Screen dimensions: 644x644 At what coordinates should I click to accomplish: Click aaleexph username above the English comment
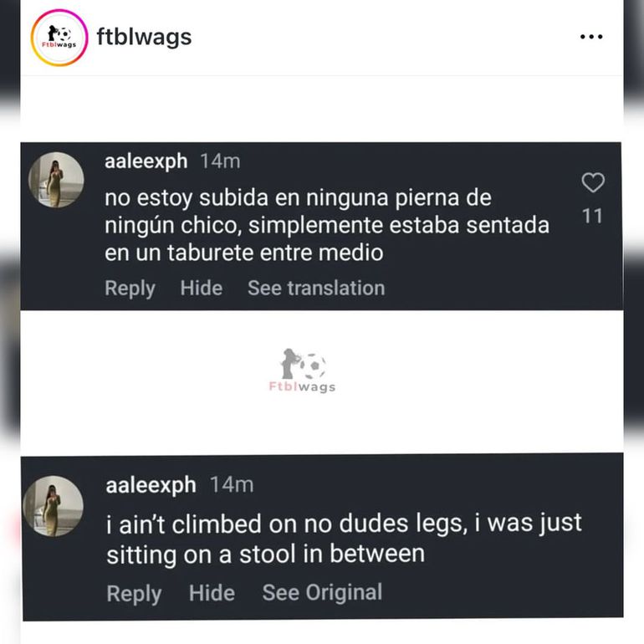(151, 485)
